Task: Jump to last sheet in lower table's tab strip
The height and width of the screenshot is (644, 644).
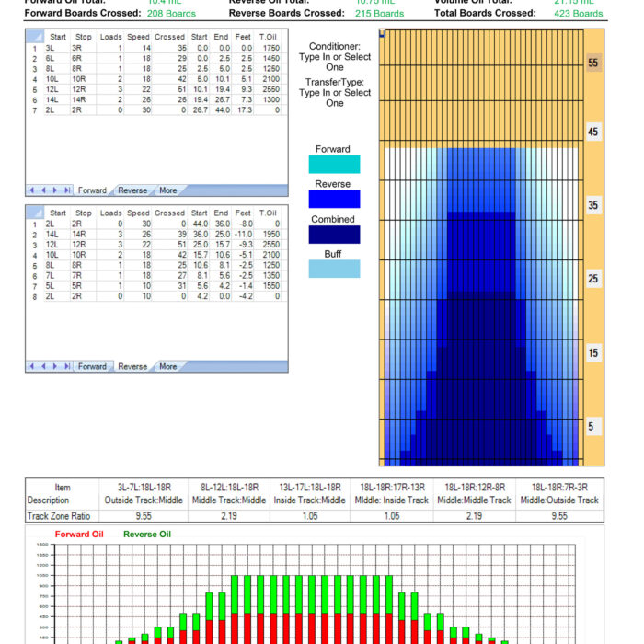Action: (x=66, y=366)
